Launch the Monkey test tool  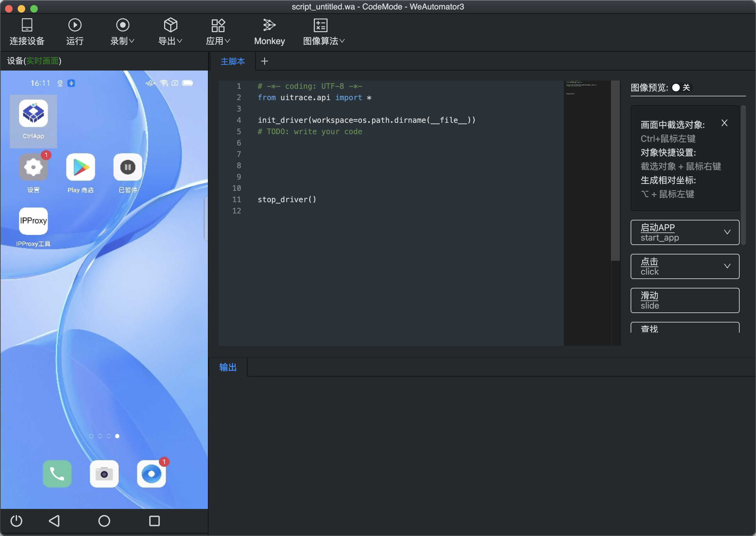(269, 32)
